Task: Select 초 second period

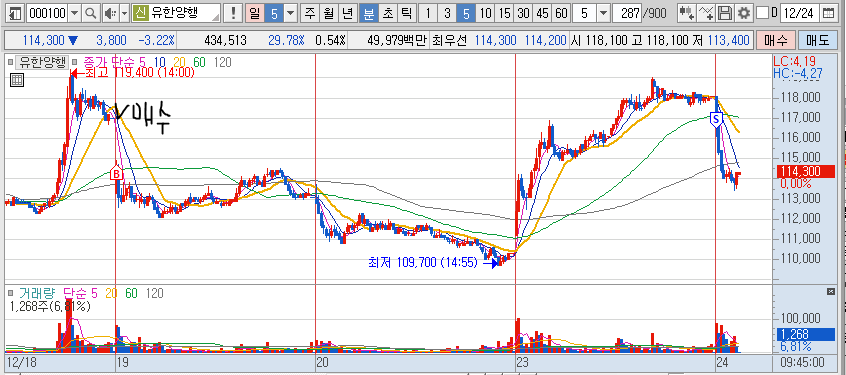Action: 387,13
